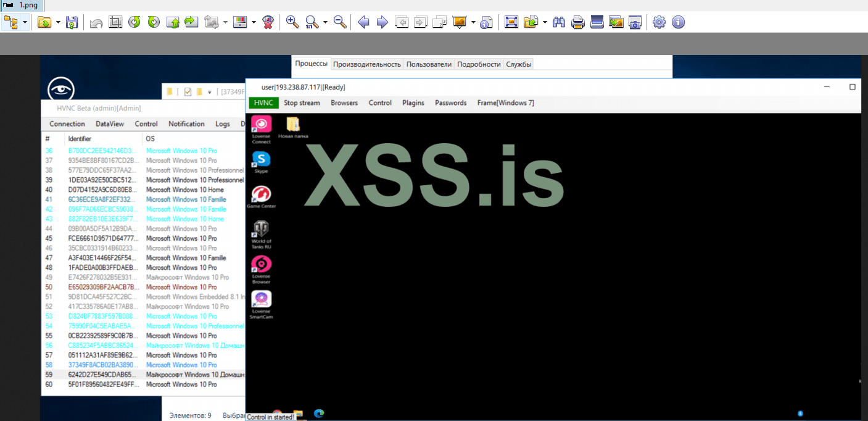Select the 1.png file tab
The image size is (868, 421).
coord(22,5)
